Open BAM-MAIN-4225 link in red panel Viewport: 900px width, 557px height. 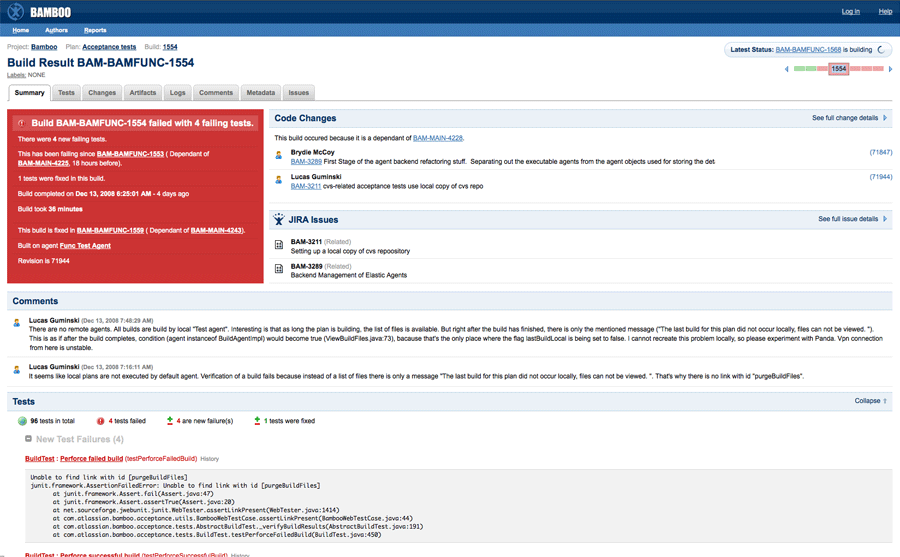[x=43, y=163]
